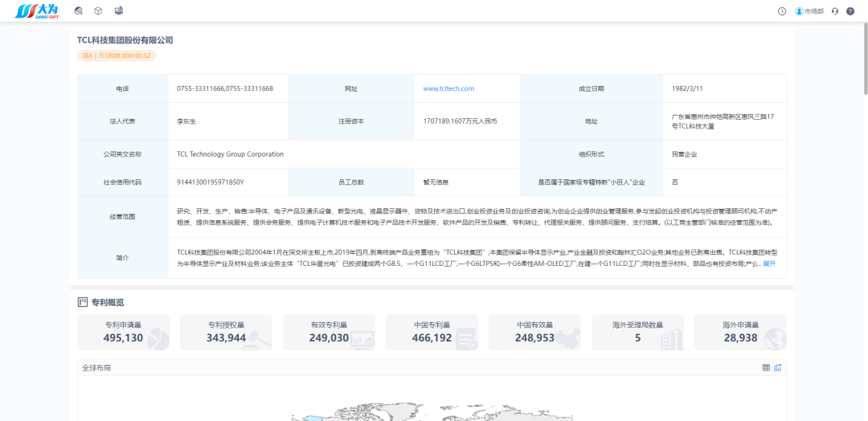Open the 专利授权量 343,944 card
This screenshot has height=421, width=868.
tap(226, 333)
